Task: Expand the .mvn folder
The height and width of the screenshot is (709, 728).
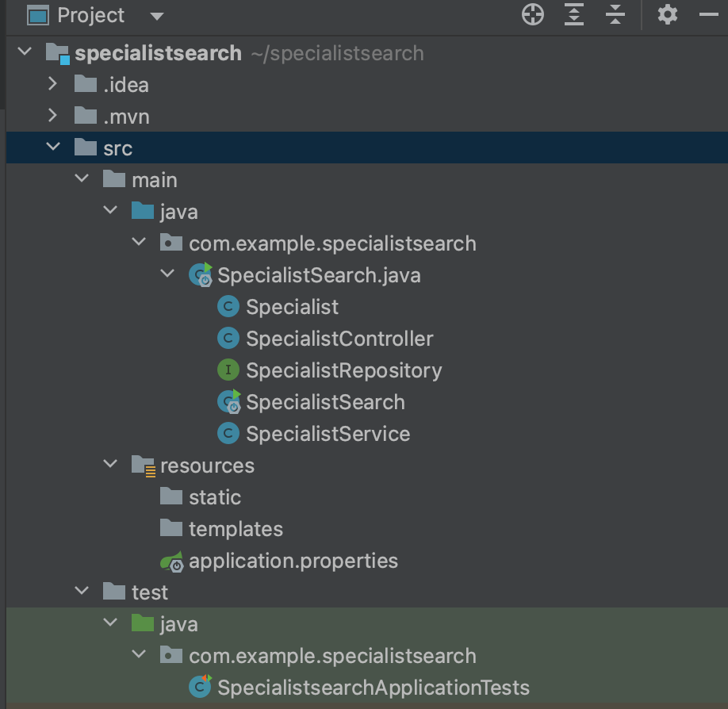Action: click(52, 116)
